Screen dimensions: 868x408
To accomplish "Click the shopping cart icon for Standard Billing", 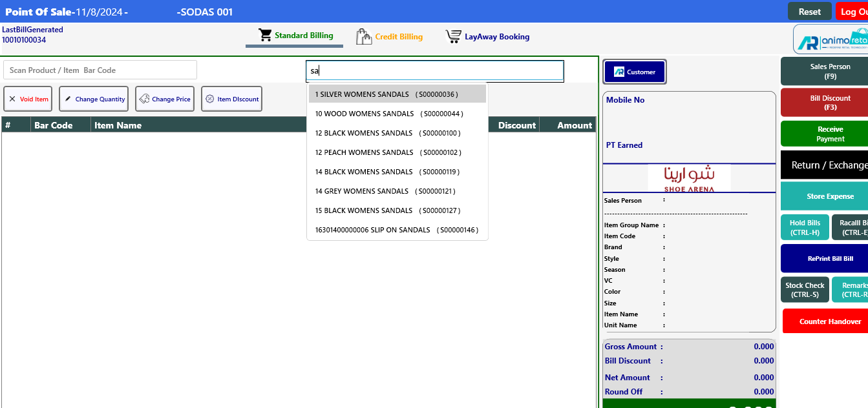I will tap(264, 35).
